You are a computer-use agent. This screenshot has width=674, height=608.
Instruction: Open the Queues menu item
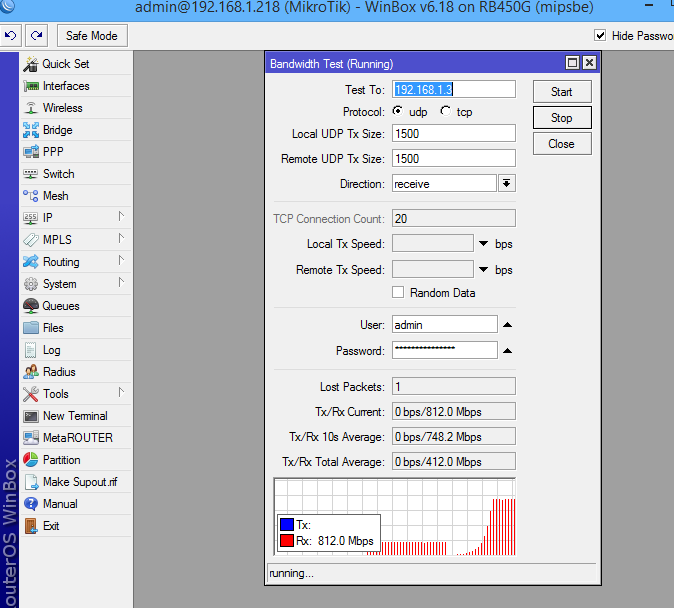[x=76, y=306]
